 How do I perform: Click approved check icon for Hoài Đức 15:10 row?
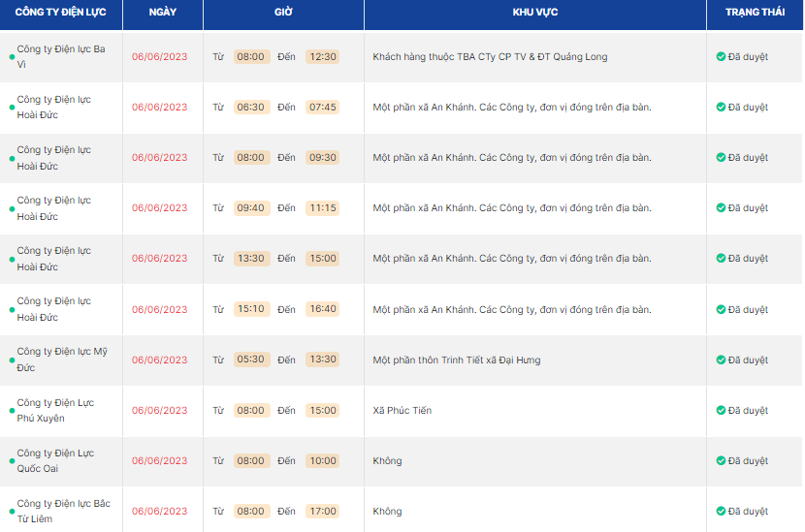(721, 309)
